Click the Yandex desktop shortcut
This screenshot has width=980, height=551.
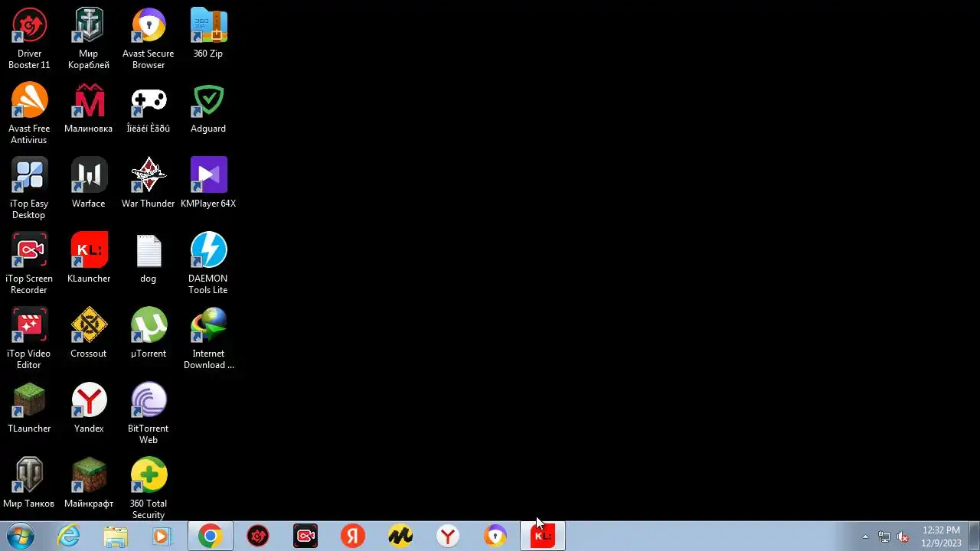coord(89,409)
